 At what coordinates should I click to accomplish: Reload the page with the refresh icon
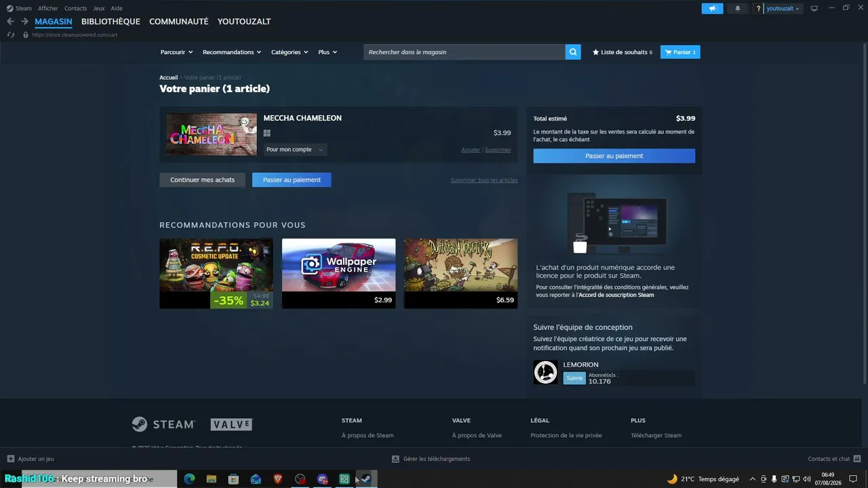(x=10, y=35)
